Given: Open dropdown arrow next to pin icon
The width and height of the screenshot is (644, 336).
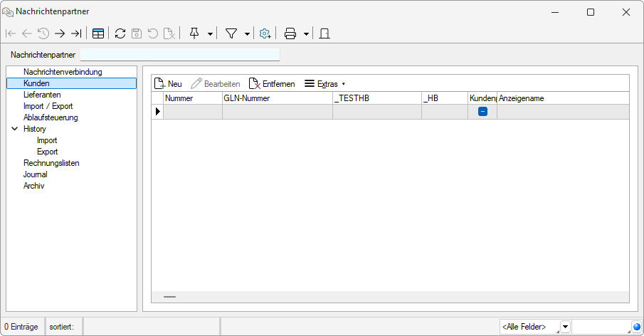Looking at the screenshot, I should point(210,34).
